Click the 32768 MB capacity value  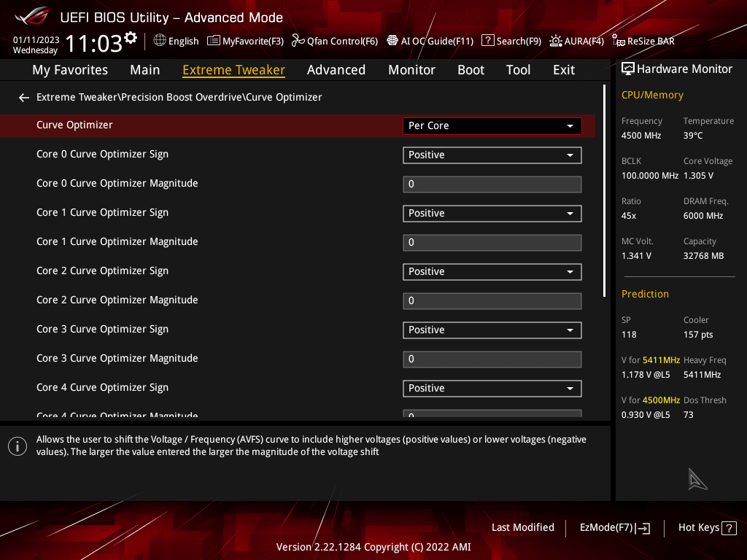(703, 256)
